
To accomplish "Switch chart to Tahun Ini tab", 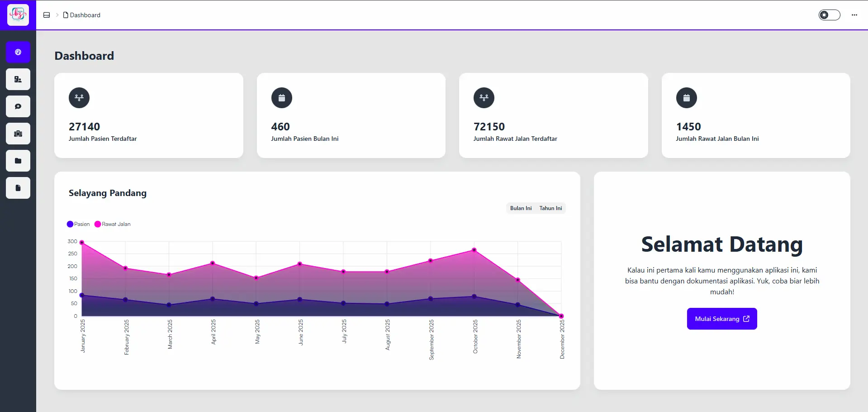I will click(550, 208).
